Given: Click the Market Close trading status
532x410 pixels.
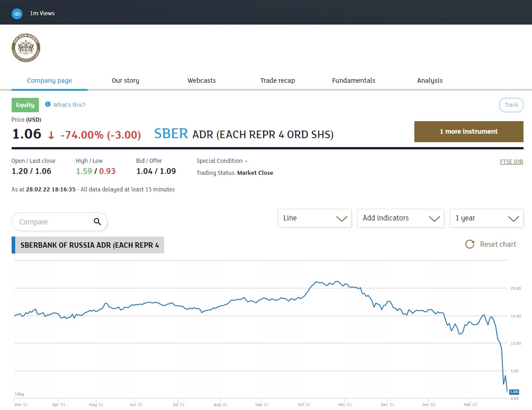Looking at the screenshot, I should point(255,173).
